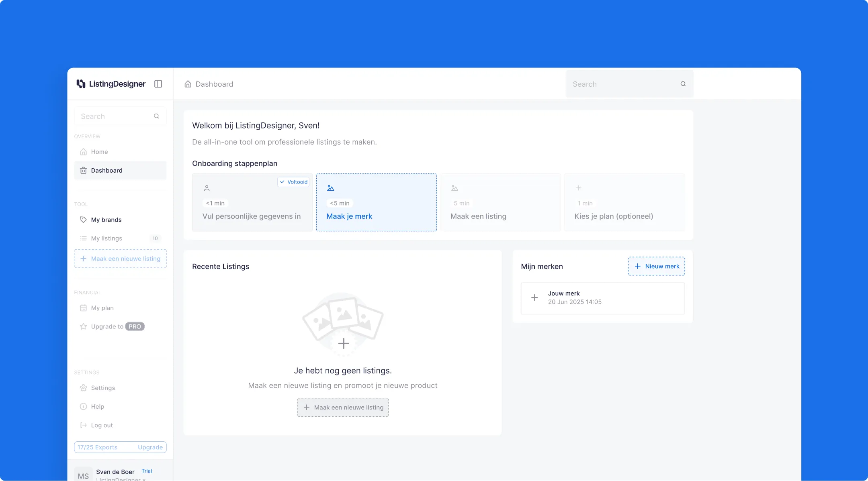This screenshot has width=868, height=481.
Task: Open the Kies je plan (optioneel) step
Action: click(624, 202)
